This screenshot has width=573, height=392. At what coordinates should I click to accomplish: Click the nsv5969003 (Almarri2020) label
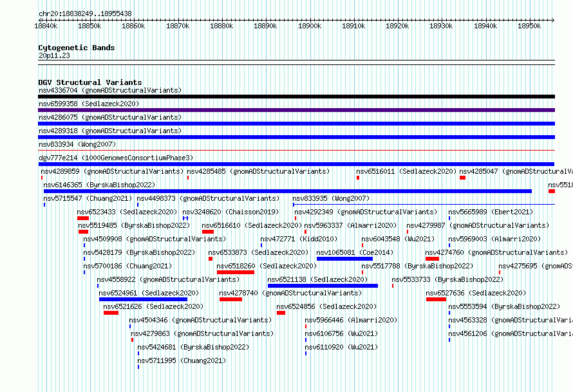pyautogui.click(x=494, y=239)
